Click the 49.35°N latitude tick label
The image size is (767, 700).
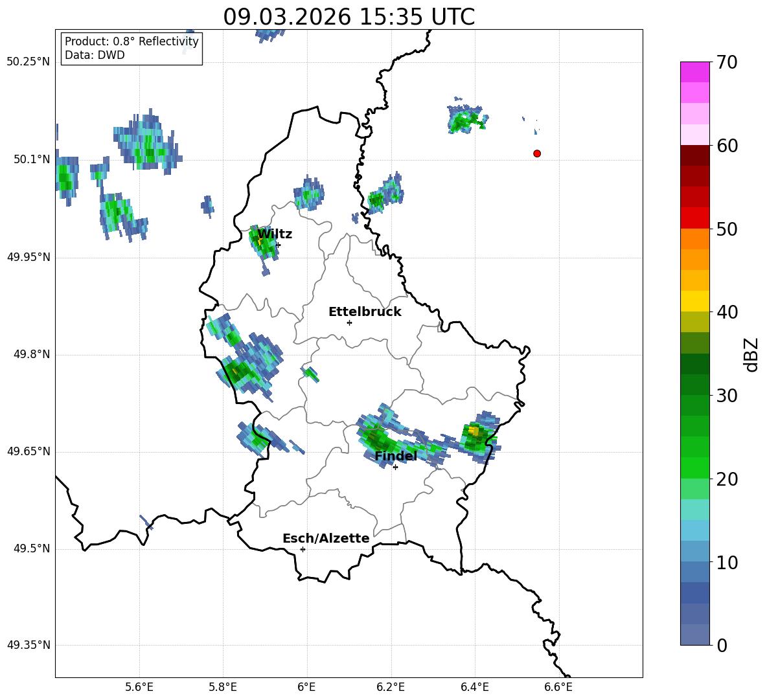[28, 645]
